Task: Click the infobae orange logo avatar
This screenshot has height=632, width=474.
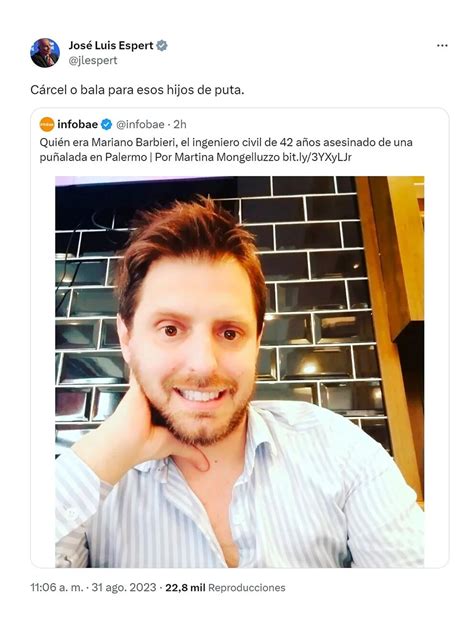Action: pos(47,125)
